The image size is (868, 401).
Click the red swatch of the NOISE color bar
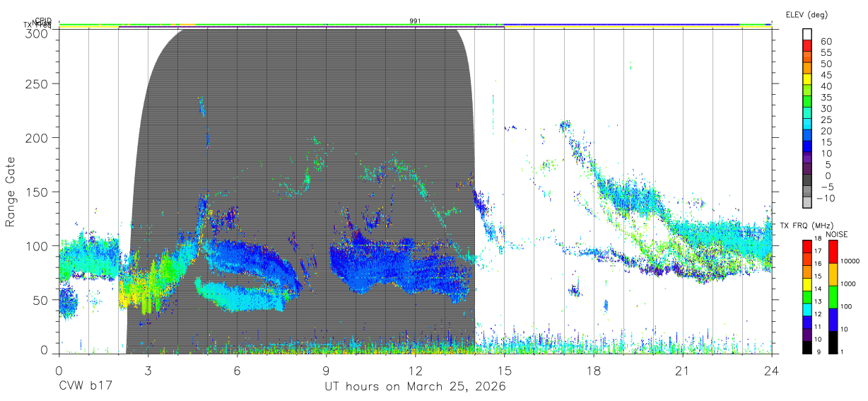tap(833, 251)
